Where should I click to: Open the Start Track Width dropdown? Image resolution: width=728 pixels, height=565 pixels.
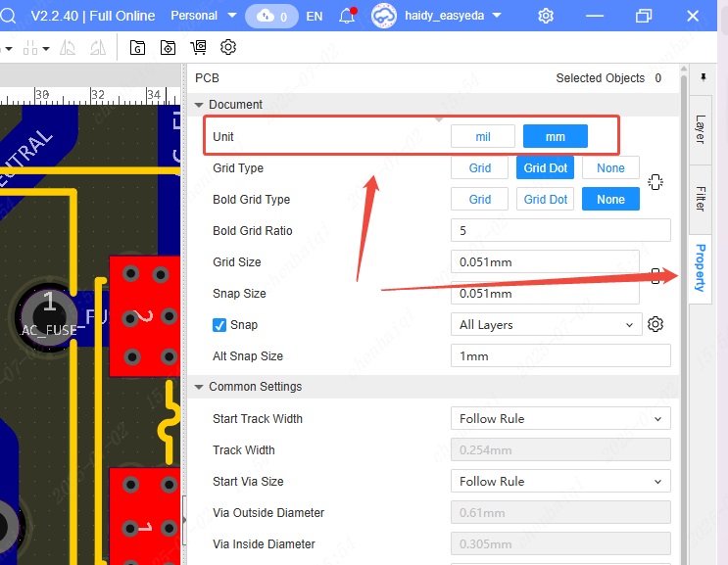click(x=559, y=418)
